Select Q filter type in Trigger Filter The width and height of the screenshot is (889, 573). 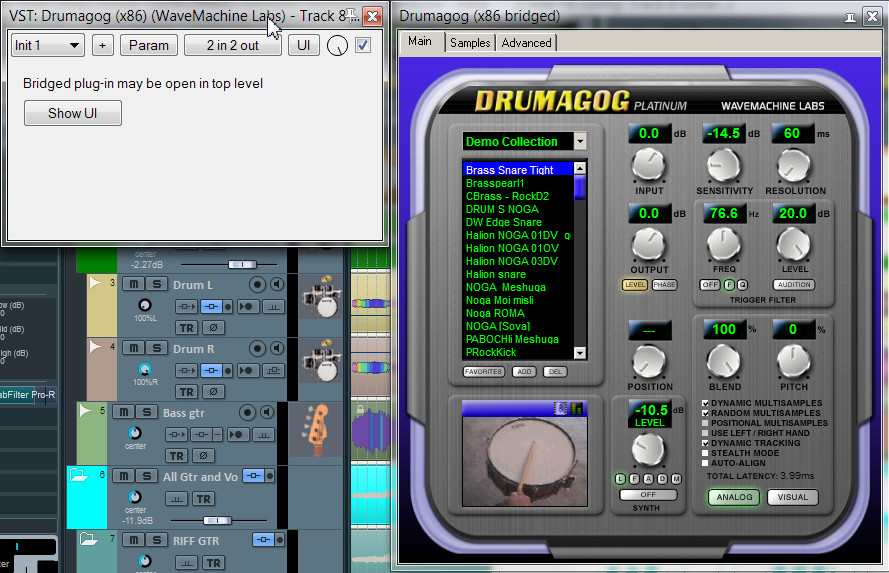tap(742, 285)
